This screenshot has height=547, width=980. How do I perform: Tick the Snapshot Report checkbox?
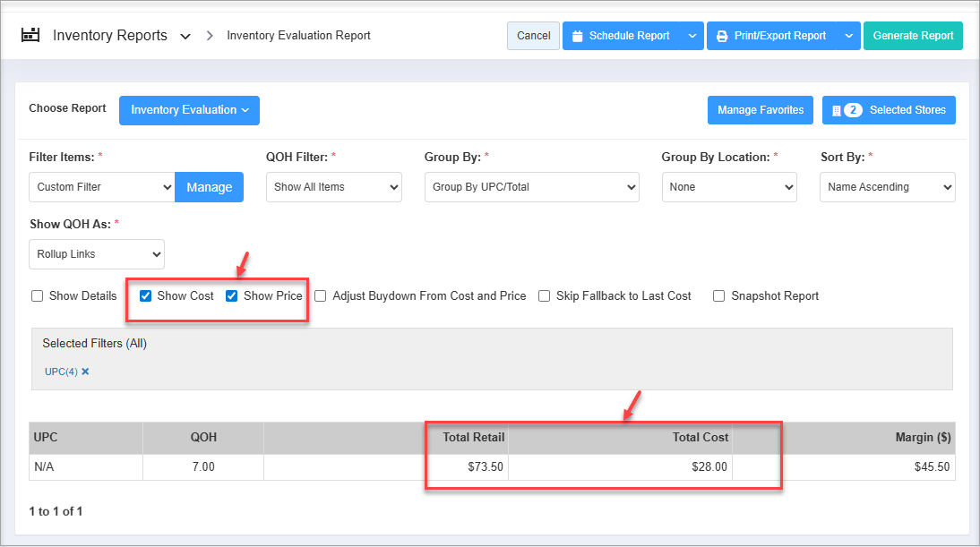coord(719,296)
